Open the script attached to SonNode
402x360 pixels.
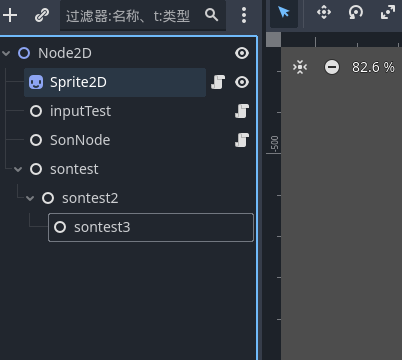coord(242,140)
